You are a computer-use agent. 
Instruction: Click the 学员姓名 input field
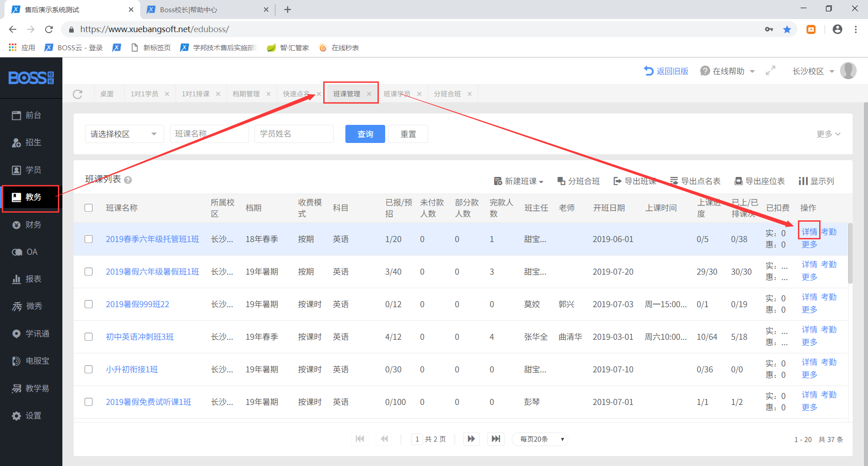(x=294, y=134)
